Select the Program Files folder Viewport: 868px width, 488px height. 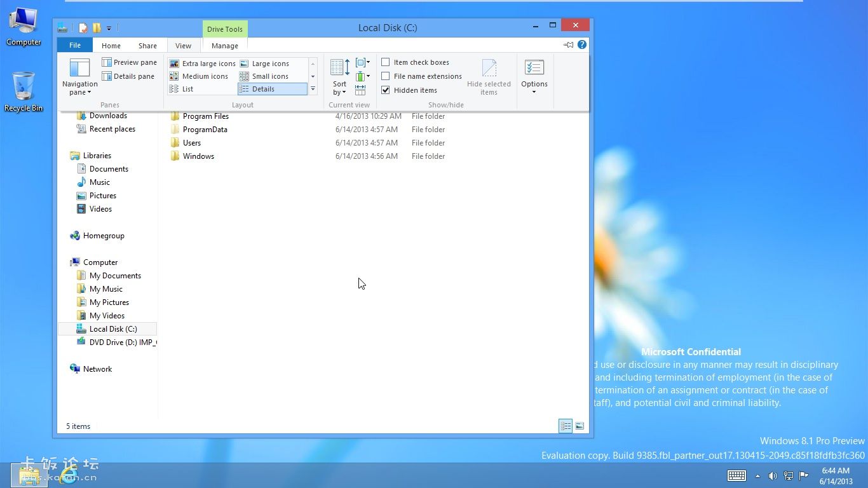199,116
